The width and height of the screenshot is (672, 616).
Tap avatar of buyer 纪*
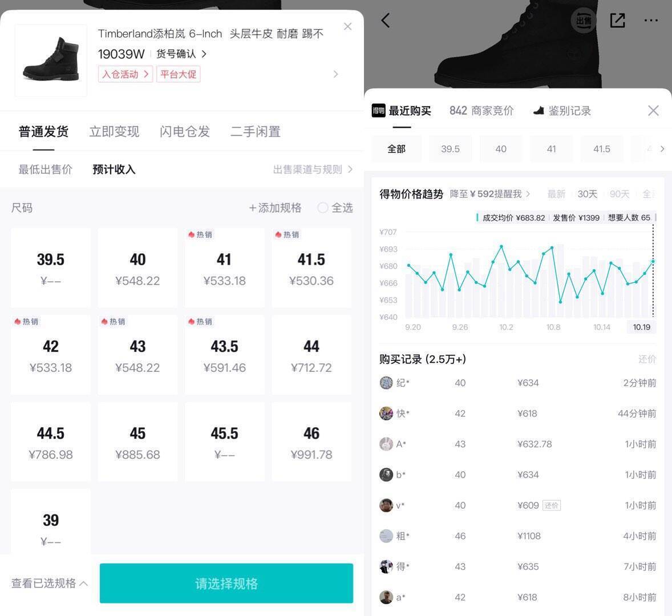[x=386, y=383]
